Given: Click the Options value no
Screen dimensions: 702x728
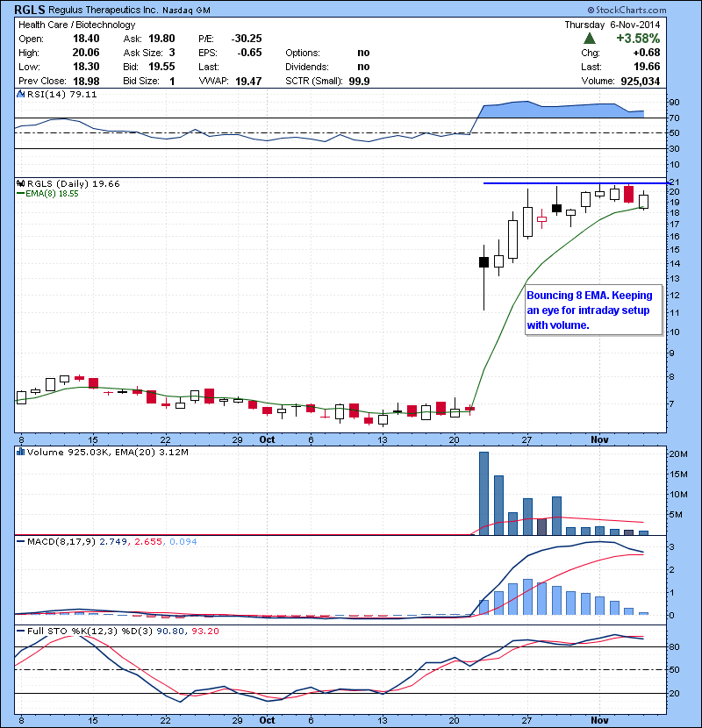Looking at the screenshot, I should coord(363,53).
